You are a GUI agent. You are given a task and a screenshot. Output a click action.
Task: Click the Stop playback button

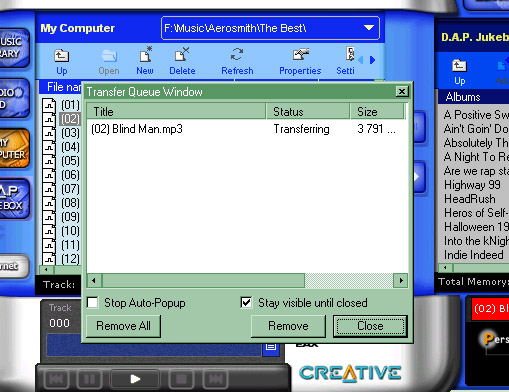coord(182,379)
